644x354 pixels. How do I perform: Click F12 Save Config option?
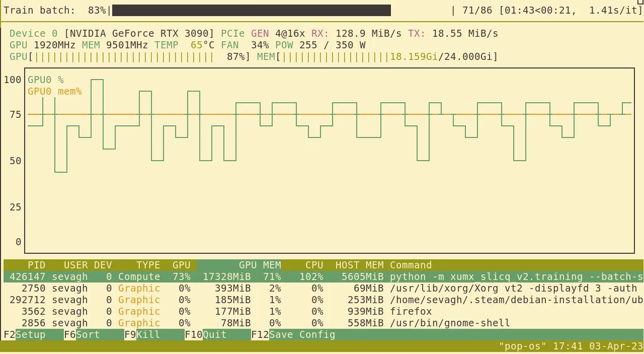click(302, 335)
